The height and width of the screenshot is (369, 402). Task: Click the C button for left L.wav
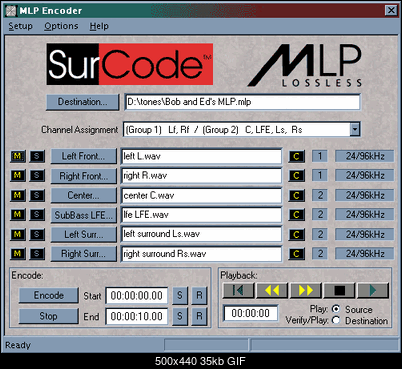296,156
